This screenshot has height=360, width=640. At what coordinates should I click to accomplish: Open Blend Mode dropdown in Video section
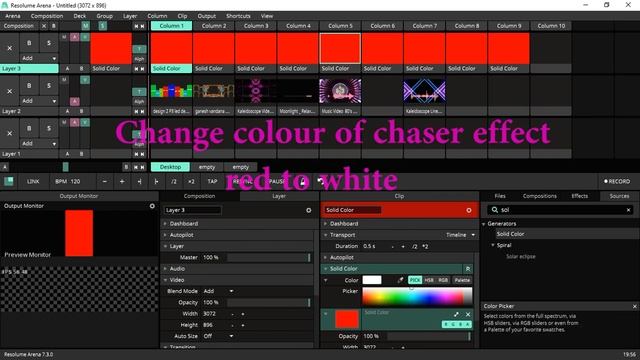[219, 291]
